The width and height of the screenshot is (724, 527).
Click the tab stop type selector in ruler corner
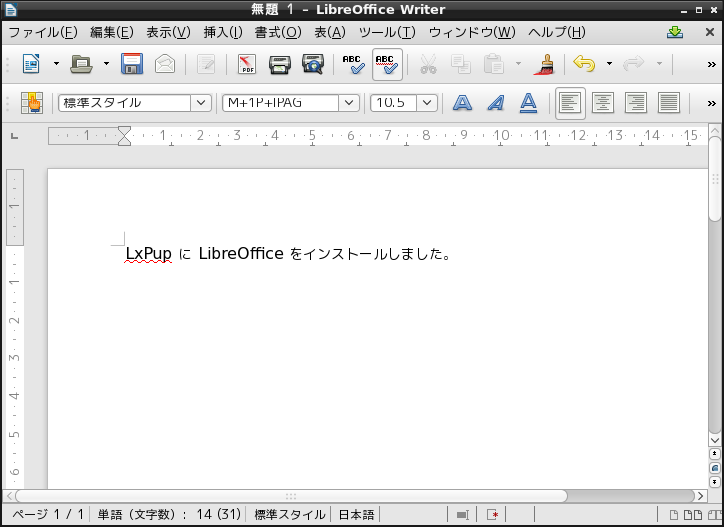pos(15,136)
